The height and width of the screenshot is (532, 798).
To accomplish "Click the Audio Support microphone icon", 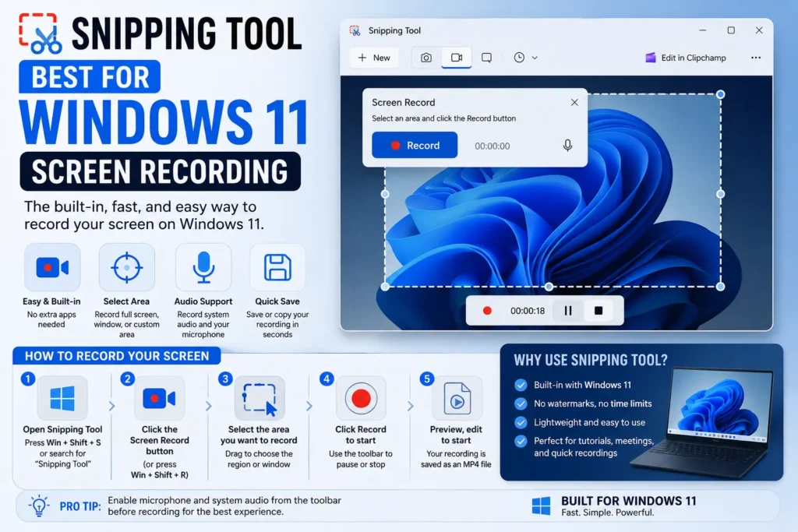I will coord(203,267).
